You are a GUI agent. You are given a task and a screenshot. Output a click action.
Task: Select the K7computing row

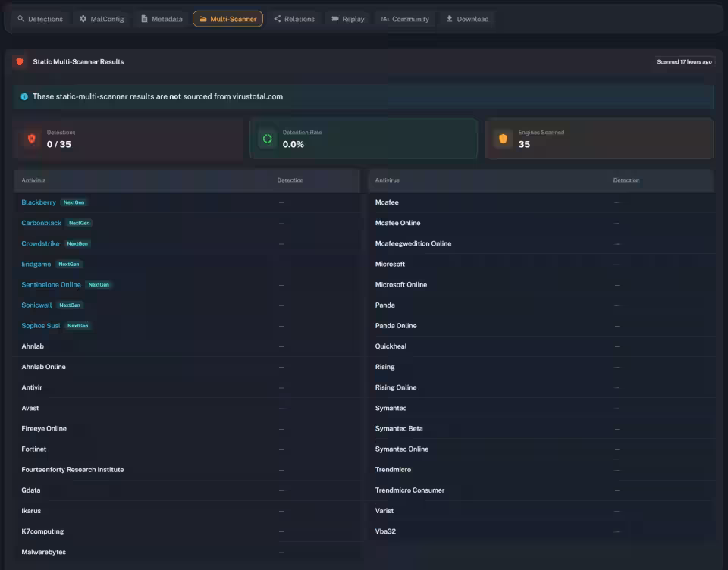point(187,531)
